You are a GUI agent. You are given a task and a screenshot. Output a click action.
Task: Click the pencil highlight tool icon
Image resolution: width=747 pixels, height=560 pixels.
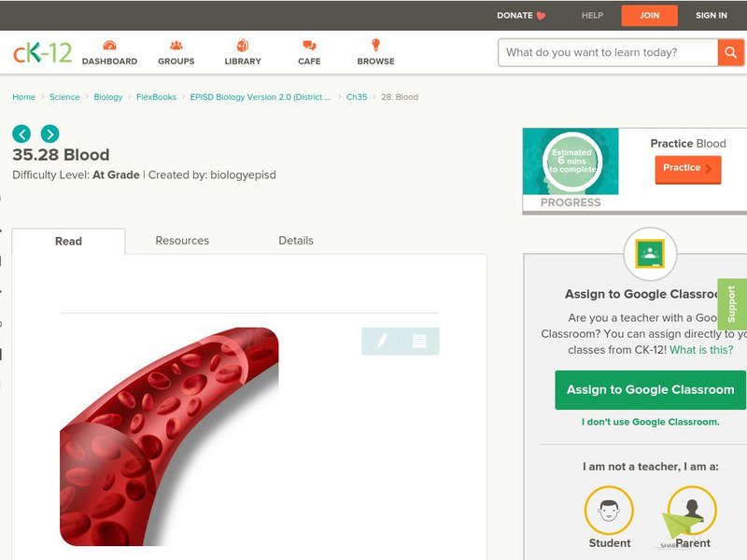[382, 341]
